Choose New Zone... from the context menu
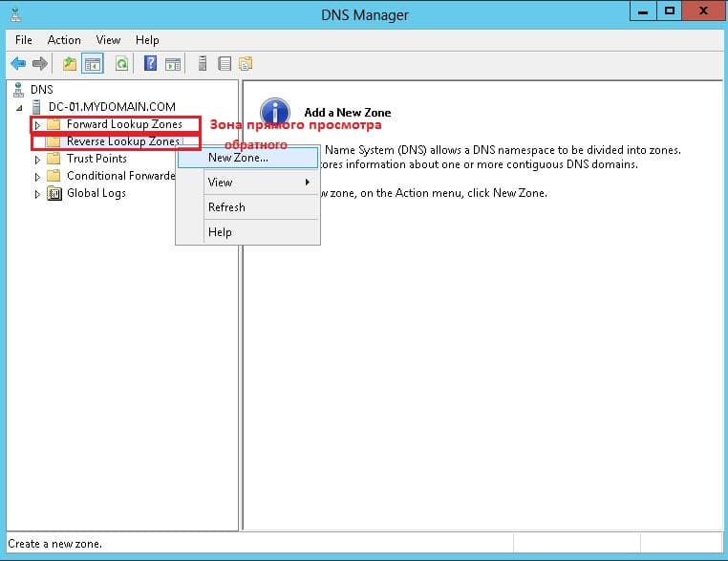This screenshot has height=561, width=728. coord(248,158)
